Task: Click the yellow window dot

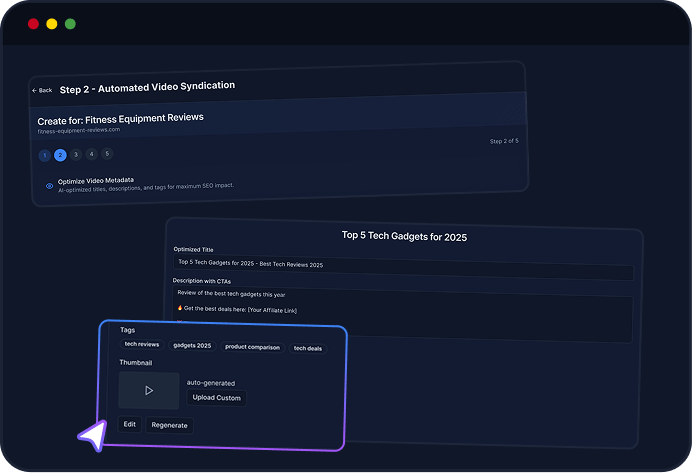Action: (52, 23)
